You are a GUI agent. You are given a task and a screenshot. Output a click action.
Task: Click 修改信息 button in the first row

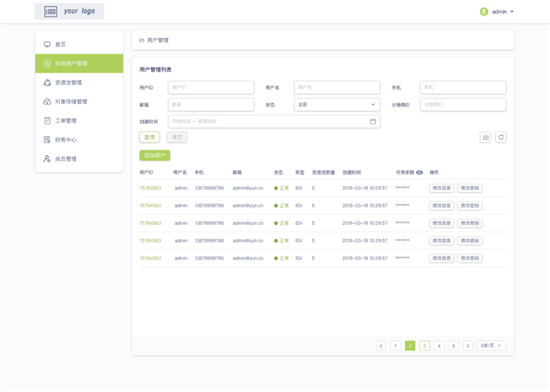(442, 188)
